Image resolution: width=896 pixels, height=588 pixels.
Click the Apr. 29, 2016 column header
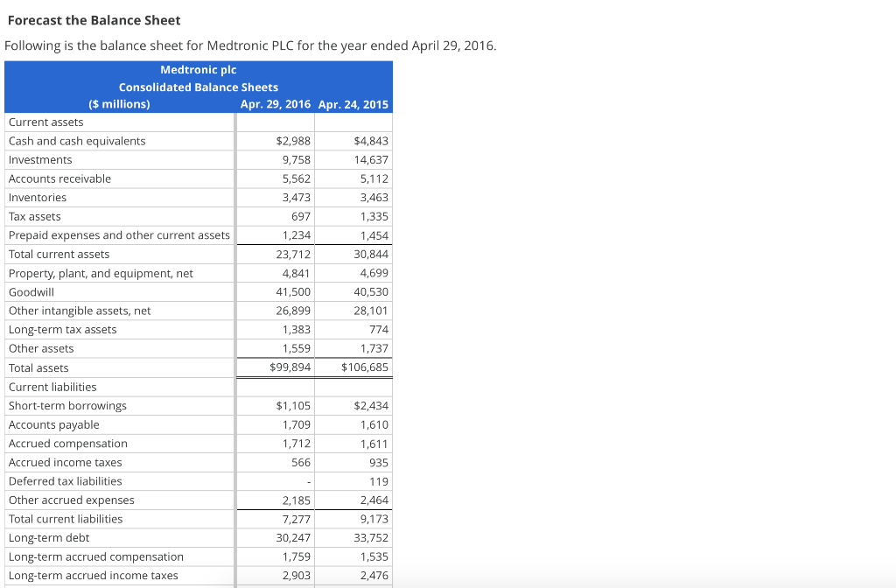[274, 104]
